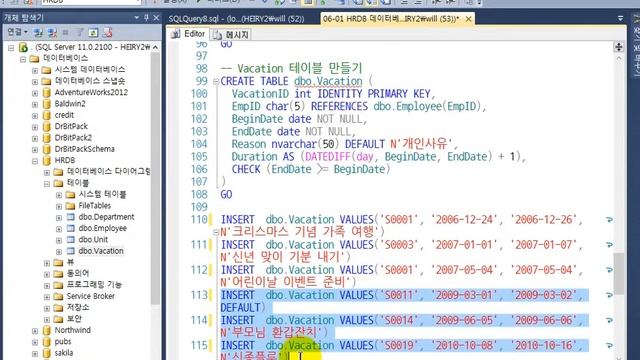Collapse the 데이터베이스 folder node
Viewport: 640px width, 360px height.
(23, 59)
